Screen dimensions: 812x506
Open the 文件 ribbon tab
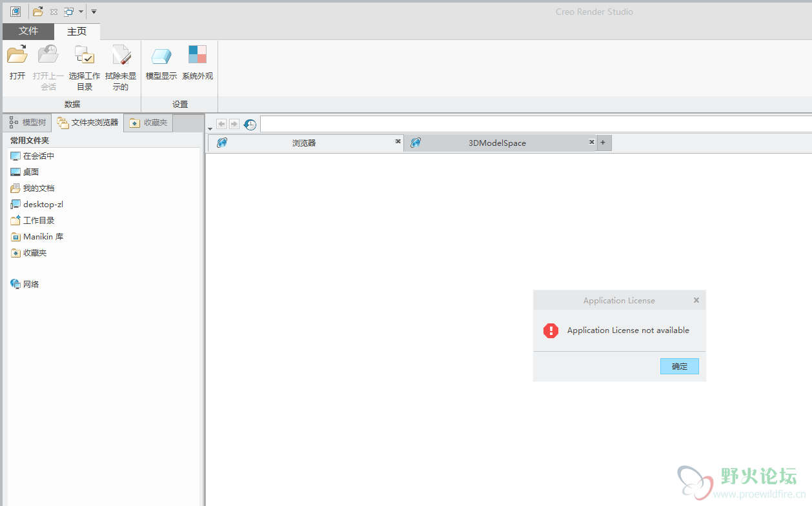pyautogui.click(x=28, y=31)
